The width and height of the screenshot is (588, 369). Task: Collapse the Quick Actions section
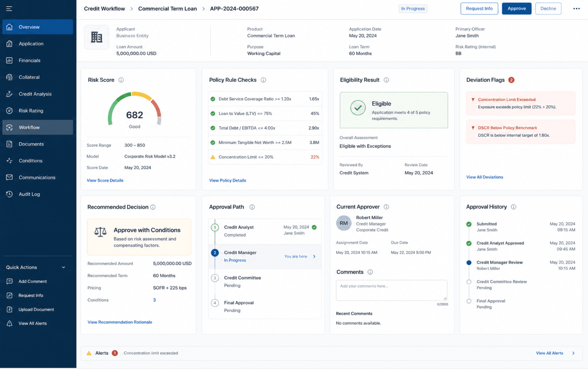(63, 267)
